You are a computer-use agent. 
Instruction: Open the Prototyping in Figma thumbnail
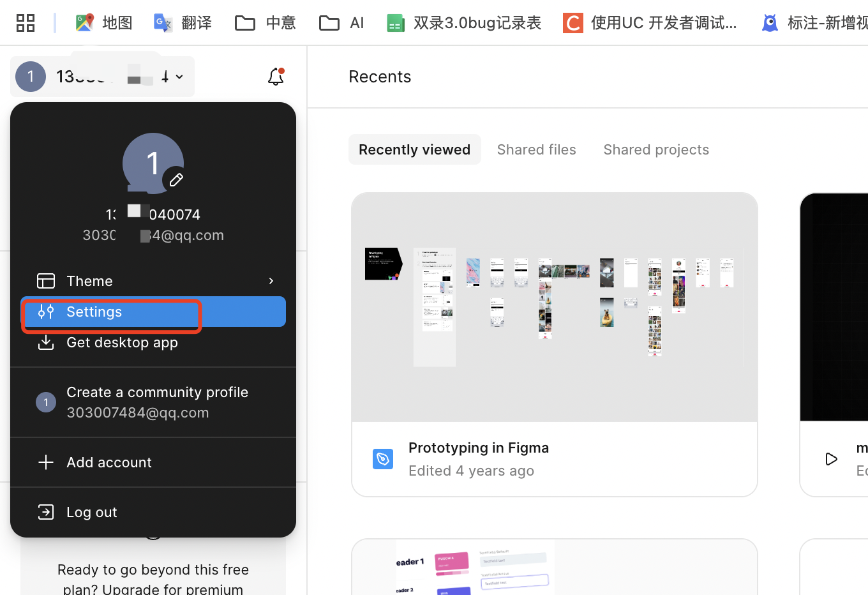click(x=555, y=307)
